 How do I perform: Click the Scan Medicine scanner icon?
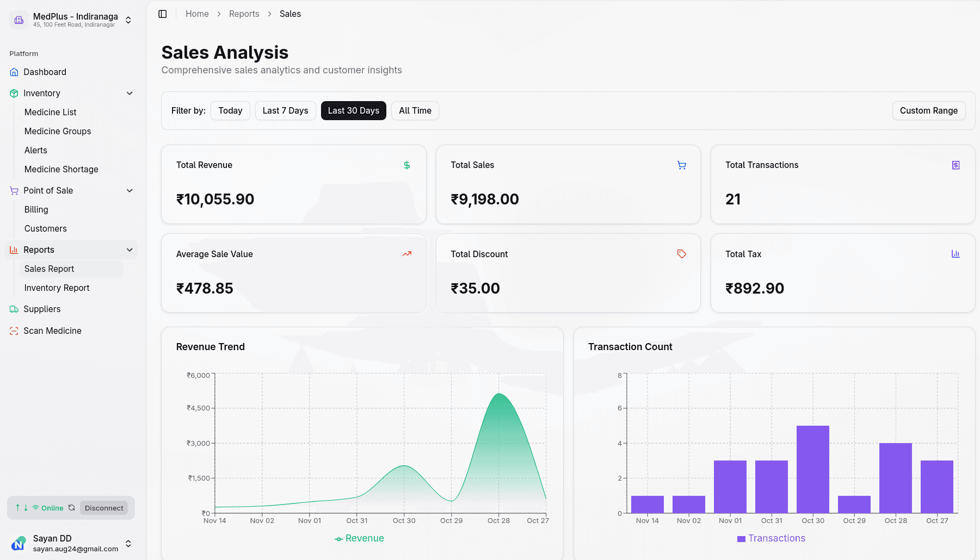(x=14, y=331)
